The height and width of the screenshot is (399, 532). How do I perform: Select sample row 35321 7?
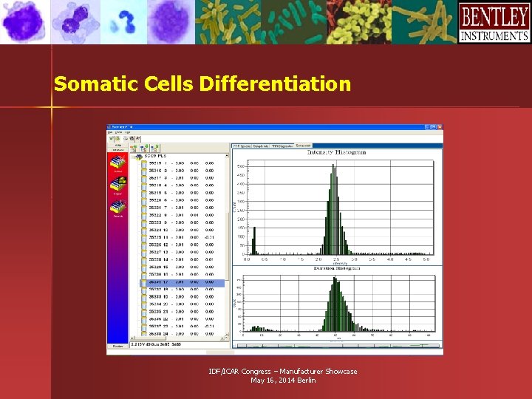pos(182,208)
